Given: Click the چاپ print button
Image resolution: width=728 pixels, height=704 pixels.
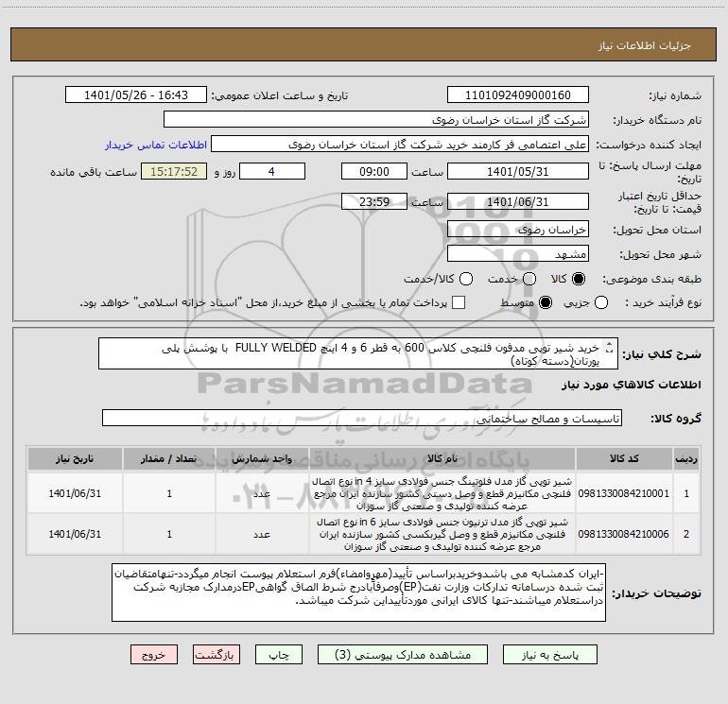Looking at the screenshot, I should point(279,655).
